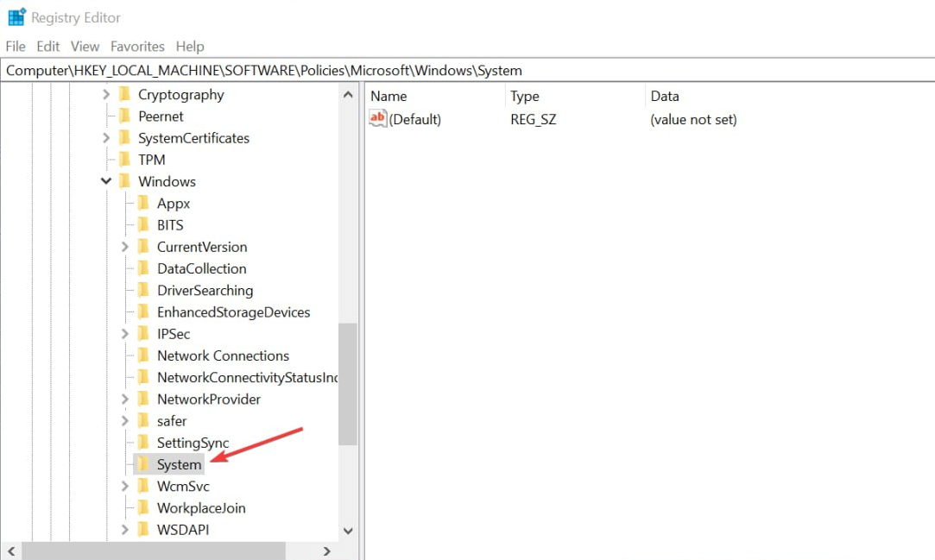Click the WSDAPI folder icon
Screen dimensions: 935x560
[x=143, y=529]
